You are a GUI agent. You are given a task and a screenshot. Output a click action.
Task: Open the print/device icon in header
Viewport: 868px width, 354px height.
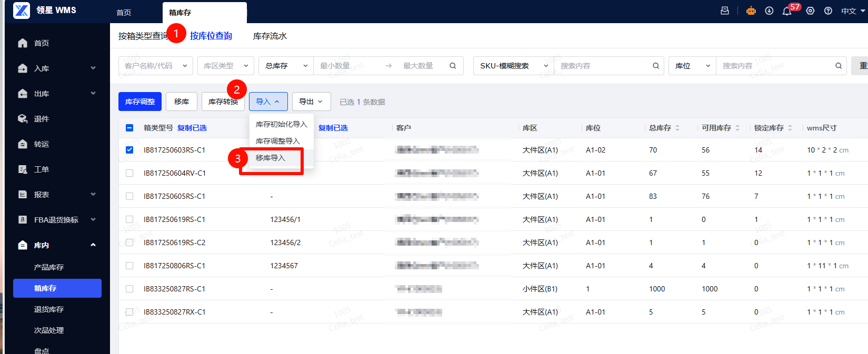725,11
